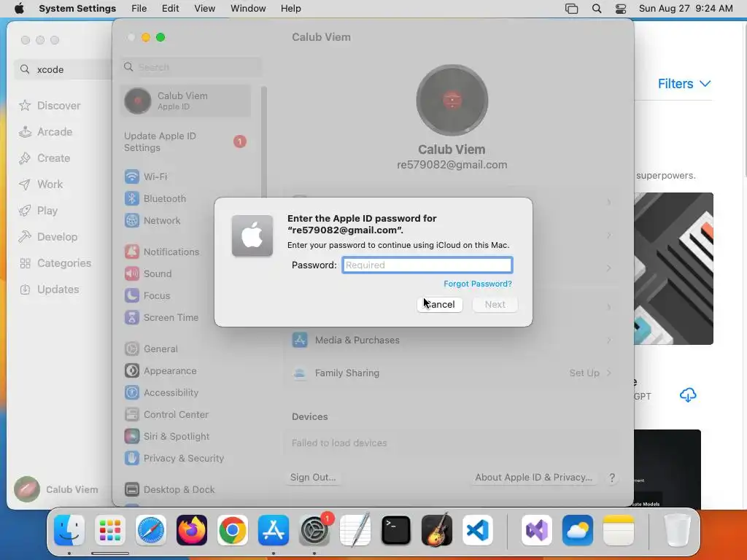
Task: Open TextEdit from the Dock
Action: click(x=355, y=530)
